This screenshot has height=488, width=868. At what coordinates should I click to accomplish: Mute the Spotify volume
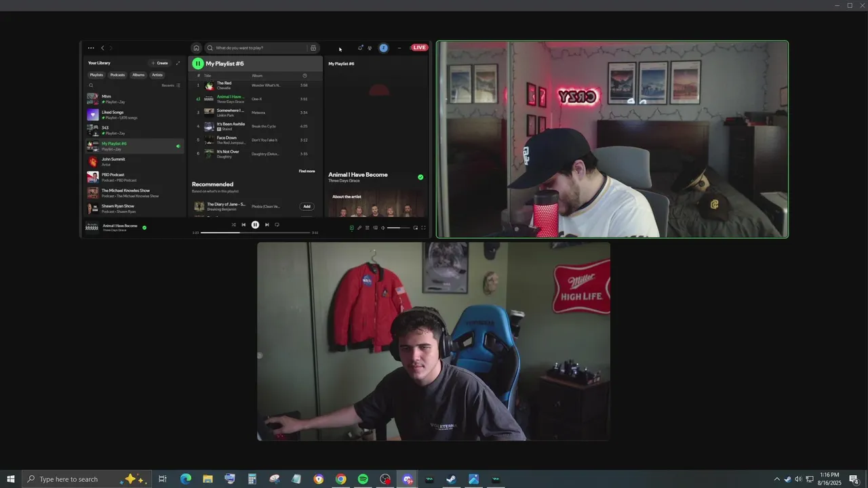[383, 228]
